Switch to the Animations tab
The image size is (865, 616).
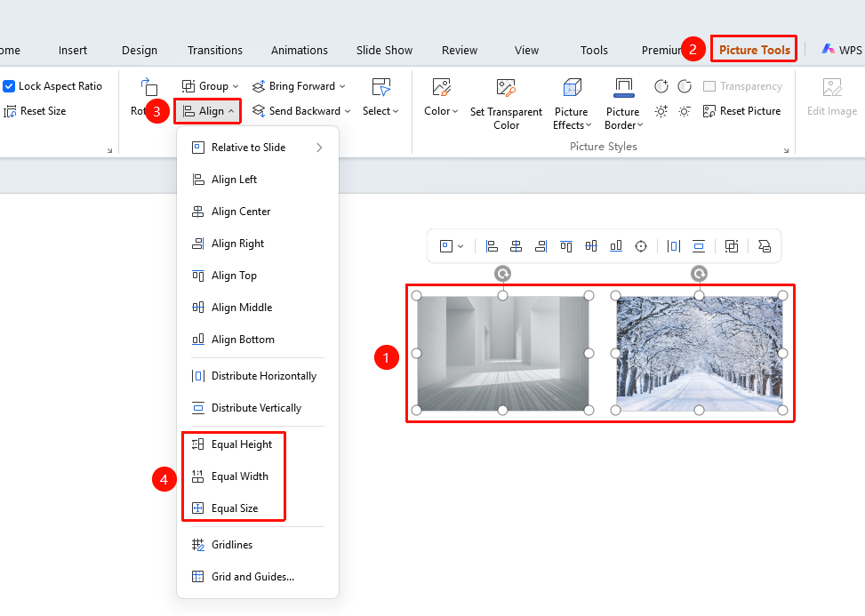coord(300,50)
